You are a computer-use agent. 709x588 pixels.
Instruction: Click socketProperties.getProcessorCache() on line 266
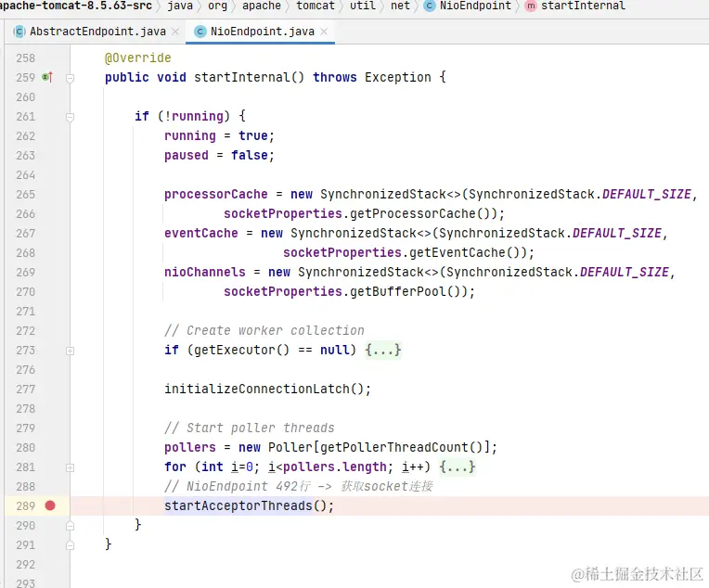[360, 213]
